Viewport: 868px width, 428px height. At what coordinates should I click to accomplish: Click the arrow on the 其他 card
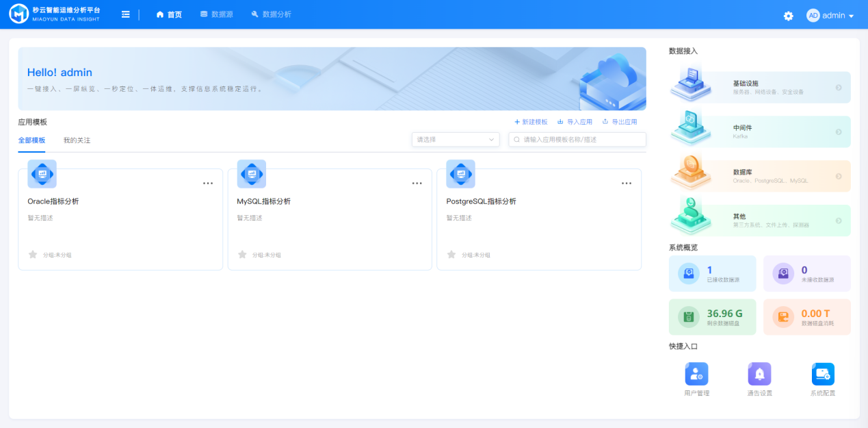point(839,221)
